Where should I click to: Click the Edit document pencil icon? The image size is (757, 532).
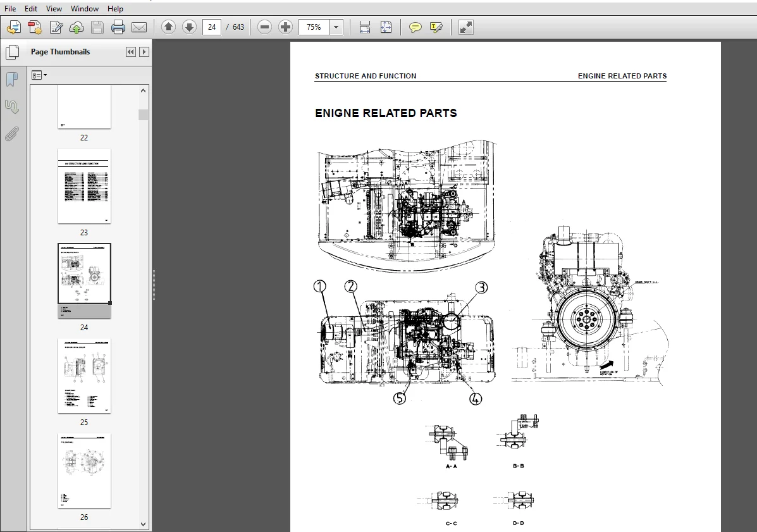coord(56,27)
